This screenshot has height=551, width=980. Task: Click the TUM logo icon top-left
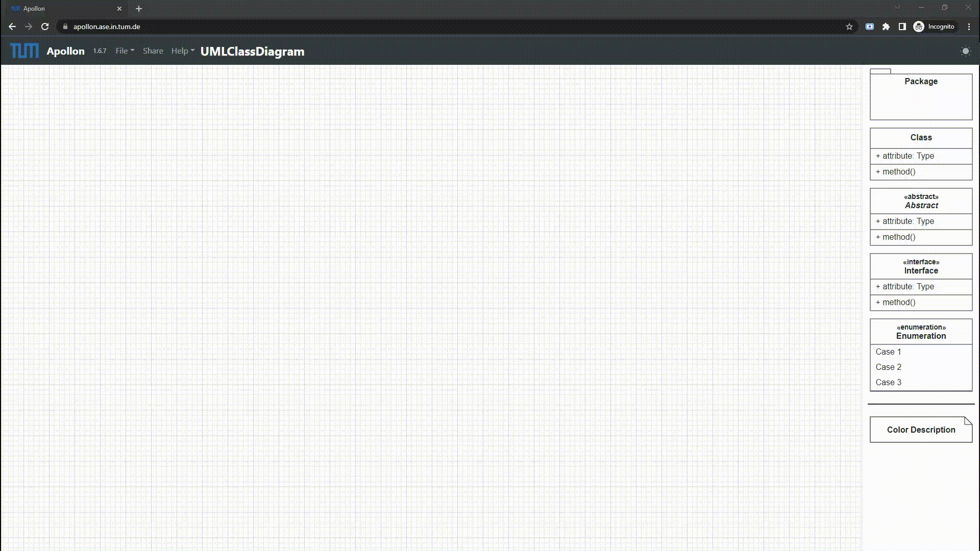coord(23,51)
